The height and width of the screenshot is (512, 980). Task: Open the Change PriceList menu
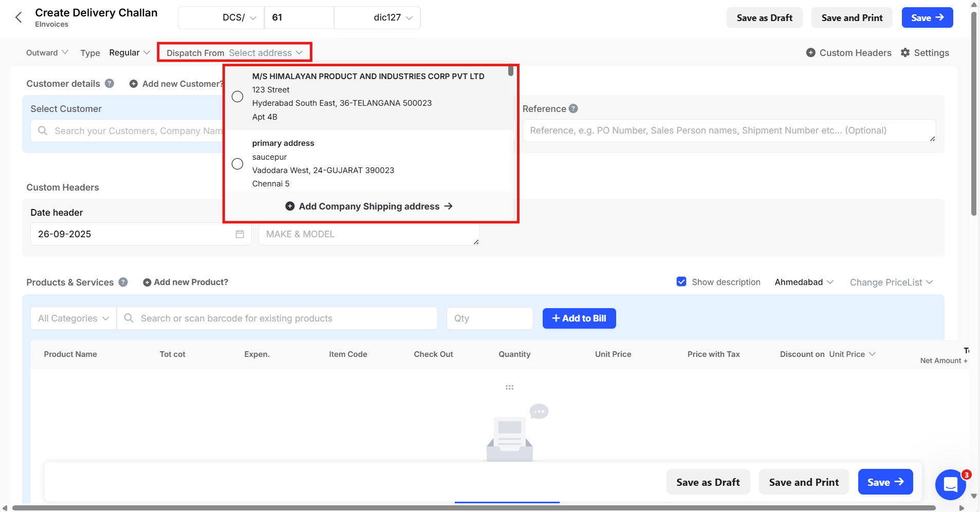891,282
